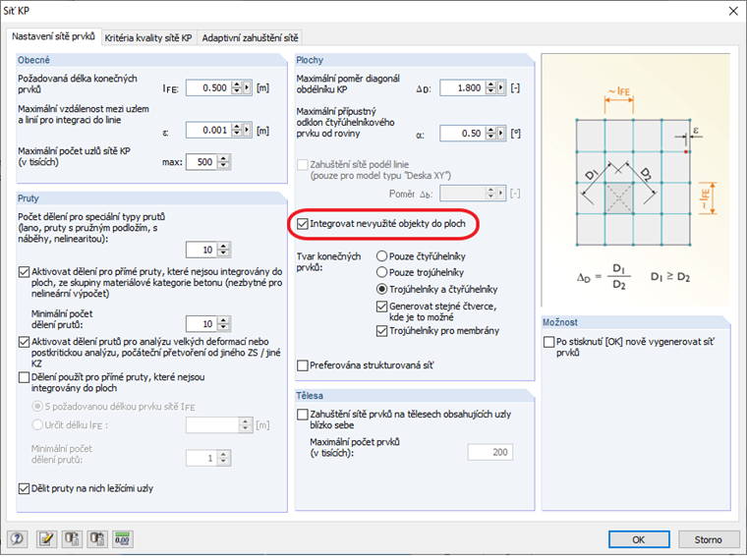Open value list arrow beside ΔD 1.800 field

tap(500, 87)
